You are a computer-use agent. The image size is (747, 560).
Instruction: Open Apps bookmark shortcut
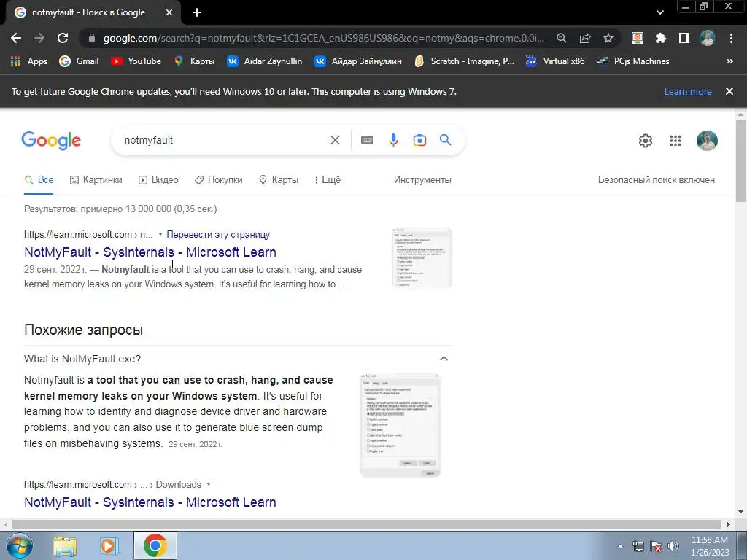click(x=29, y=61)
